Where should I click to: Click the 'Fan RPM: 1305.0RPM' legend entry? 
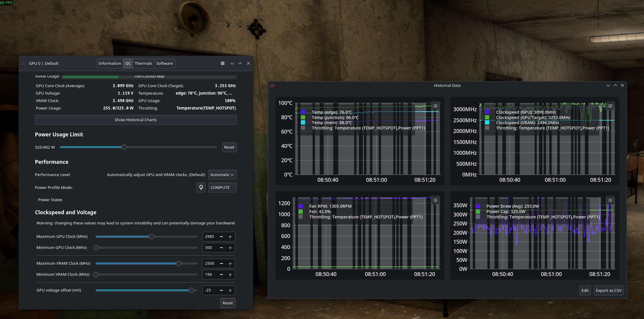pyautogui.click(x=330, y=206)
